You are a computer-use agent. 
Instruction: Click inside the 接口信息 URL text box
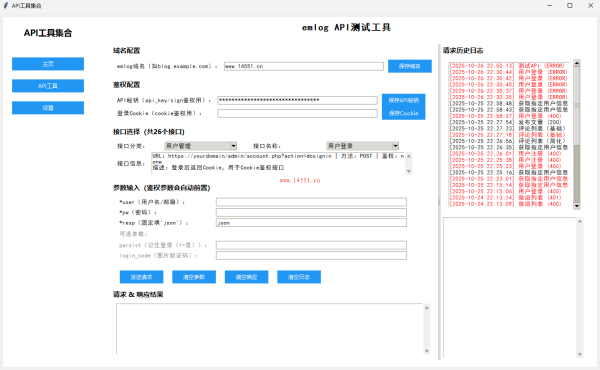tap(279, 163)
